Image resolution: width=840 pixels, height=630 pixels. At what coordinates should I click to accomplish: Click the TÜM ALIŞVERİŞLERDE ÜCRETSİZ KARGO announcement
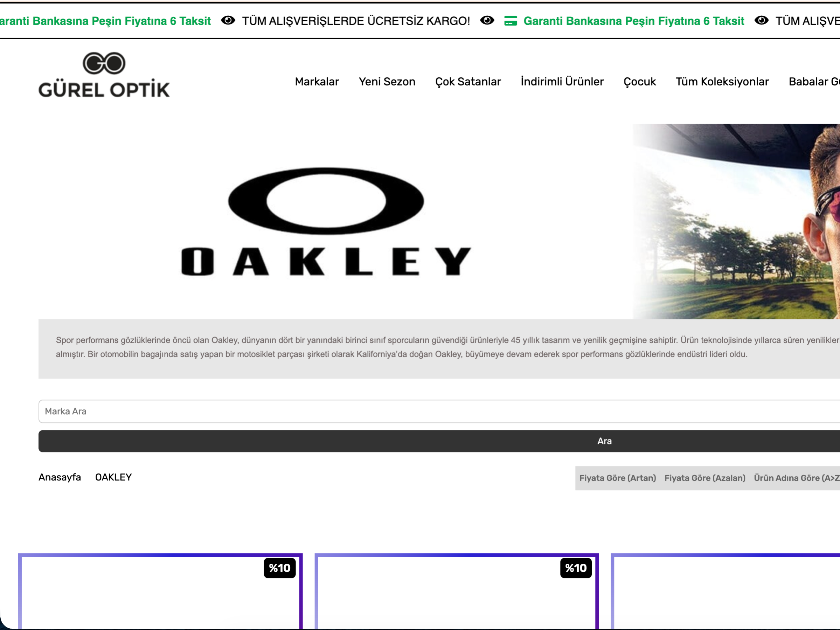pyautogui.click(x=356, y=21)
